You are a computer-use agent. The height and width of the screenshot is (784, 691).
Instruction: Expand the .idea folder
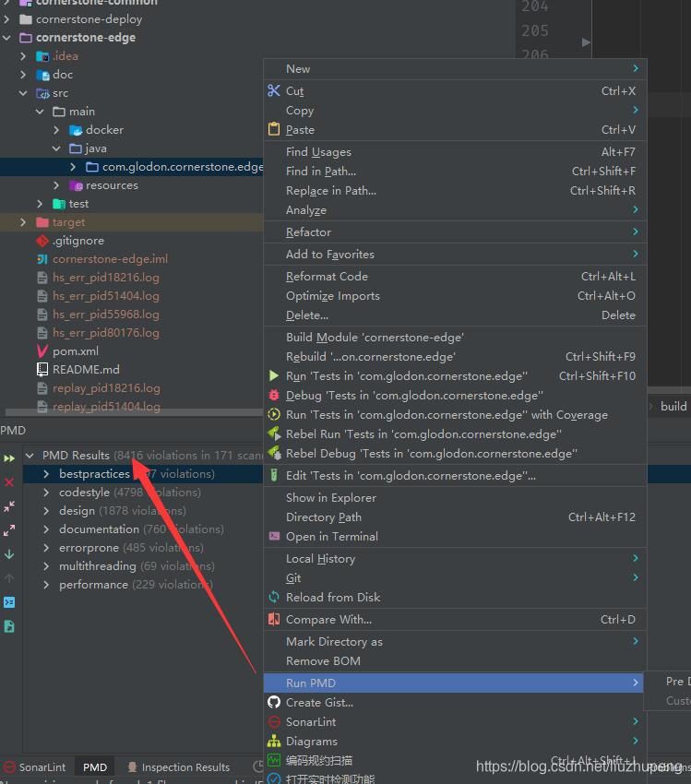click(x=23, y=56)
